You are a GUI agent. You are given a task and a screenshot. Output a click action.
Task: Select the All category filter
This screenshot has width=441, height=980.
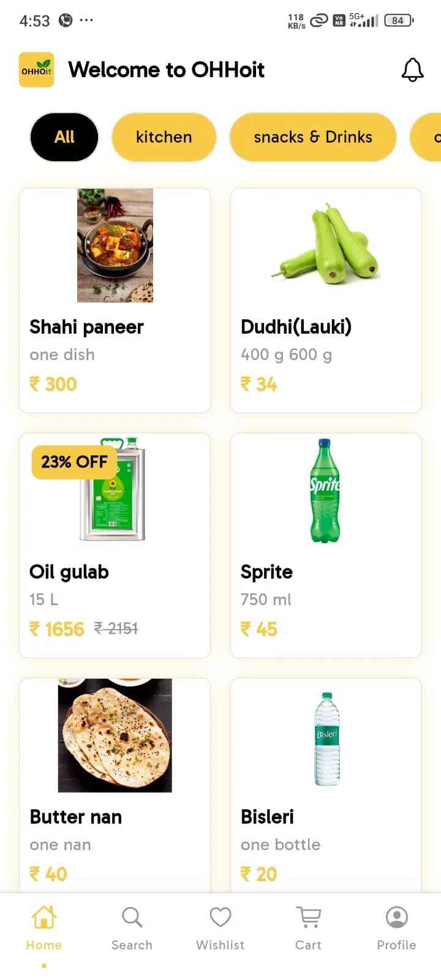(x=64, y=137)
